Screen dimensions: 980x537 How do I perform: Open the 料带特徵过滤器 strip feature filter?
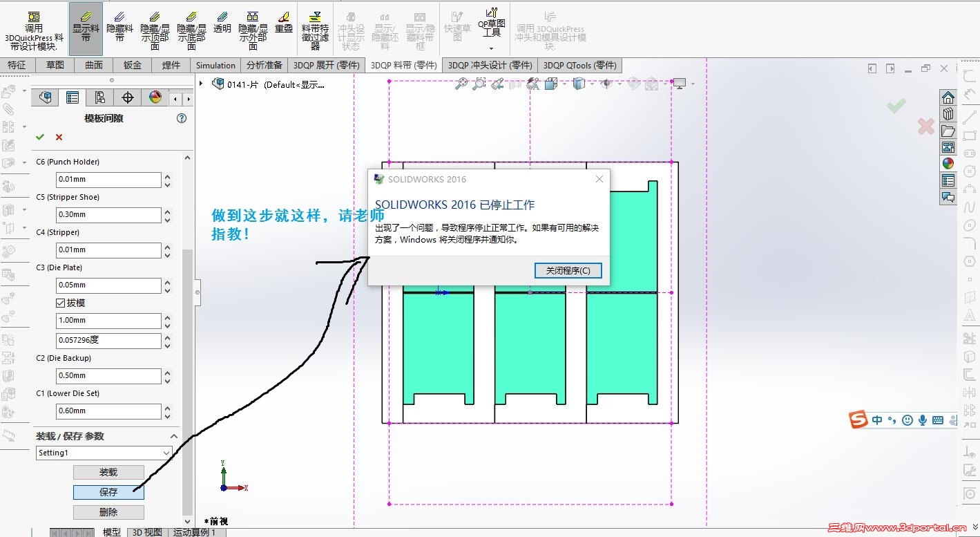(x=315, y=31)
